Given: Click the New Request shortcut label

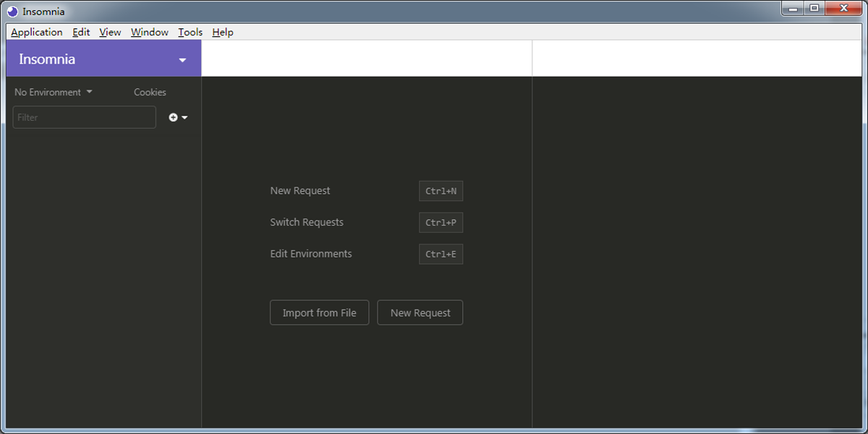Looking at the screenshot, I should tap(300, 191).
